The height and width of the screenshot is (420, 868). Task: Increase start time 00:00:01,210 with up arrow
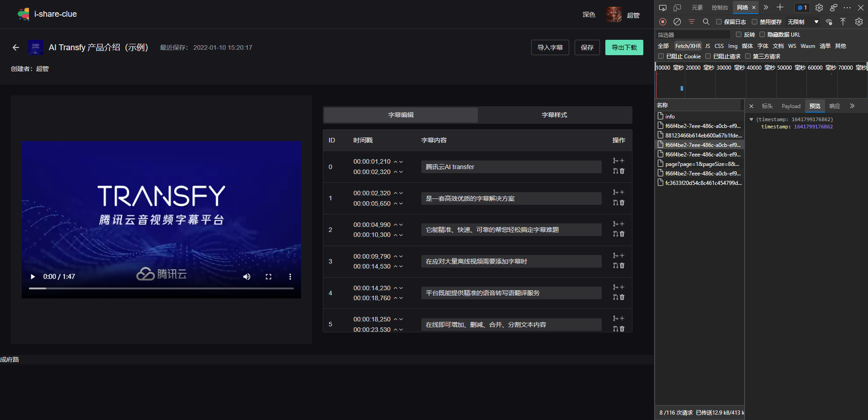(x=396, y=161)
